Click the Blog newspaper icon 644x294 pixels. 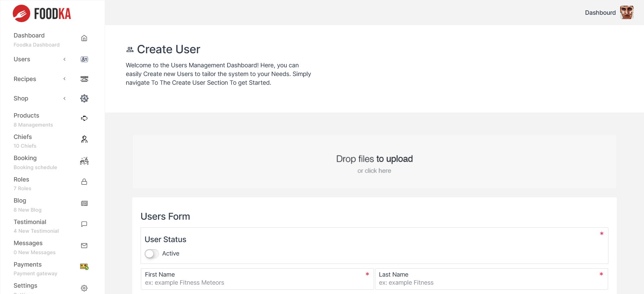click(x=84, y=203)
